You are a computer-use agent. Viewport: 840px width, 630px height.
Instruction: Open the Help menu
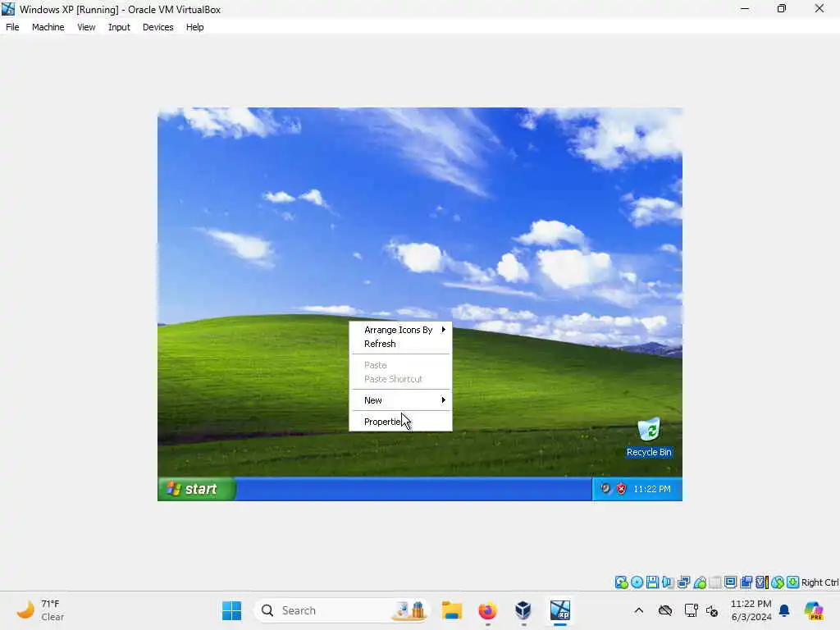click(195, 27)
